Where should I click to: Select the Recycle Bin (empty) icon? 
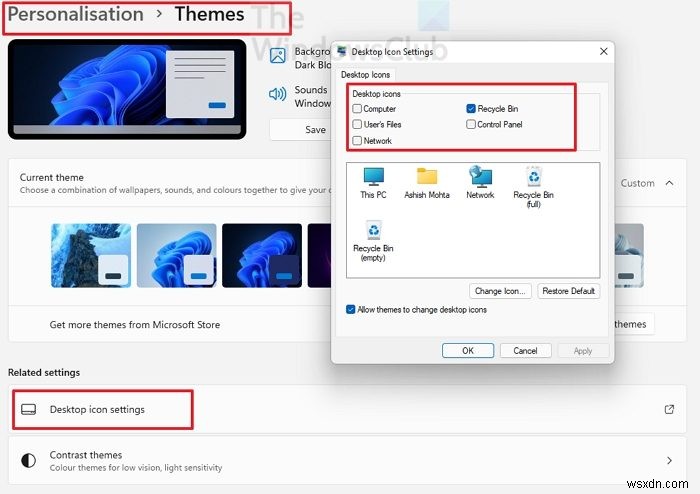373,241
